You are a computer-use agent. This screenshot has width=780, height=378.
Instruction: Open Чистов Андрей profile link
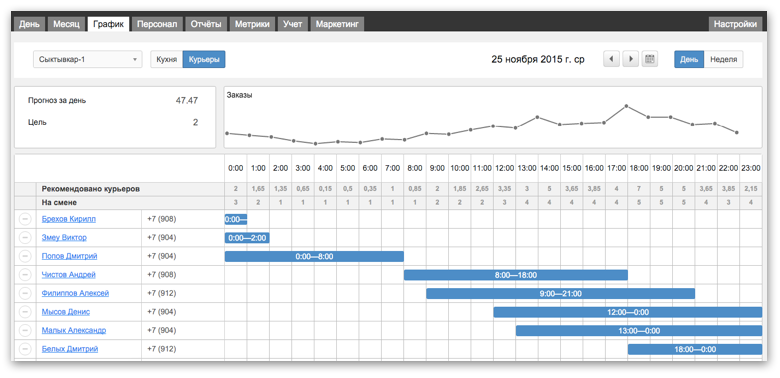point(69,275)
